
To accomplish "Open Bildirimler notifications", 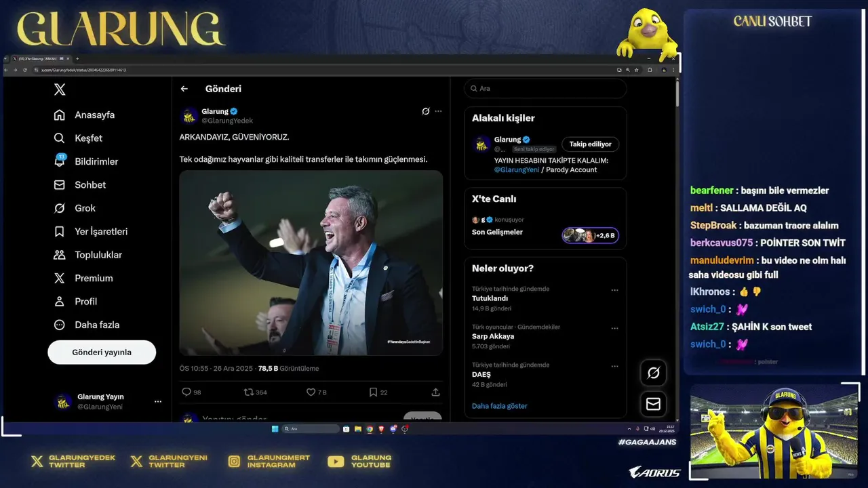I will 86,161.
